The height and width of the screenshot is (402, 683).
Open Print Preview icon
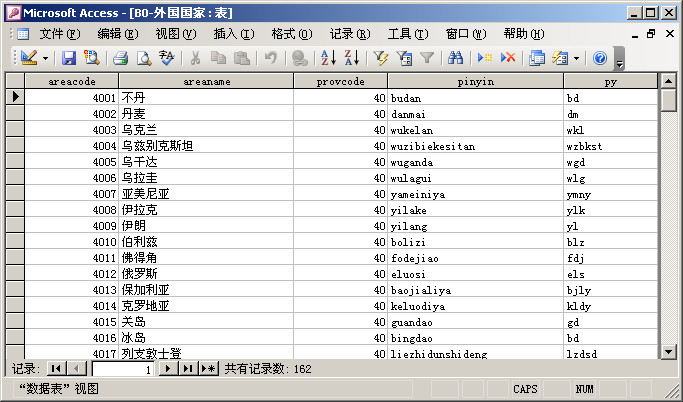tap(144, 57)
